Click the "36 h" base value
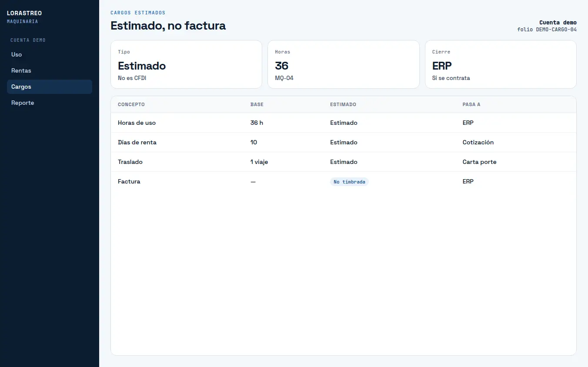588x367 pixels. (x=257, y=123)
